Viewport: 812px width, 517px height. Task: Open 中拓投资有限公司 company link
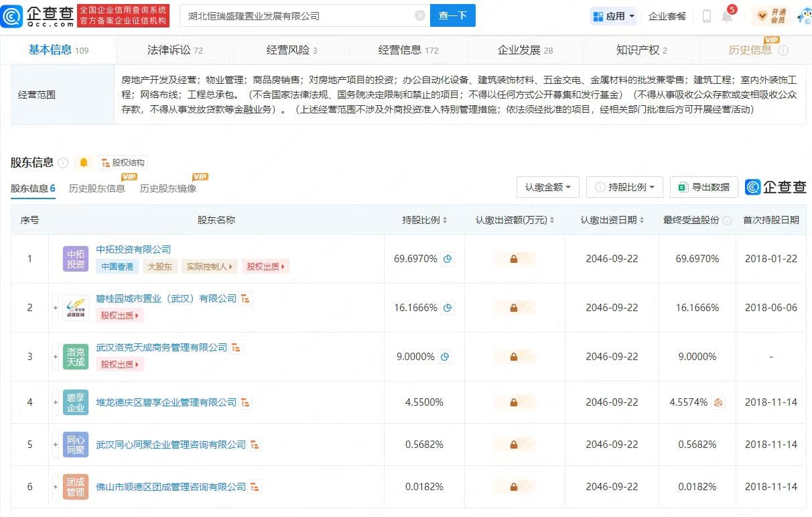(134, 249)
